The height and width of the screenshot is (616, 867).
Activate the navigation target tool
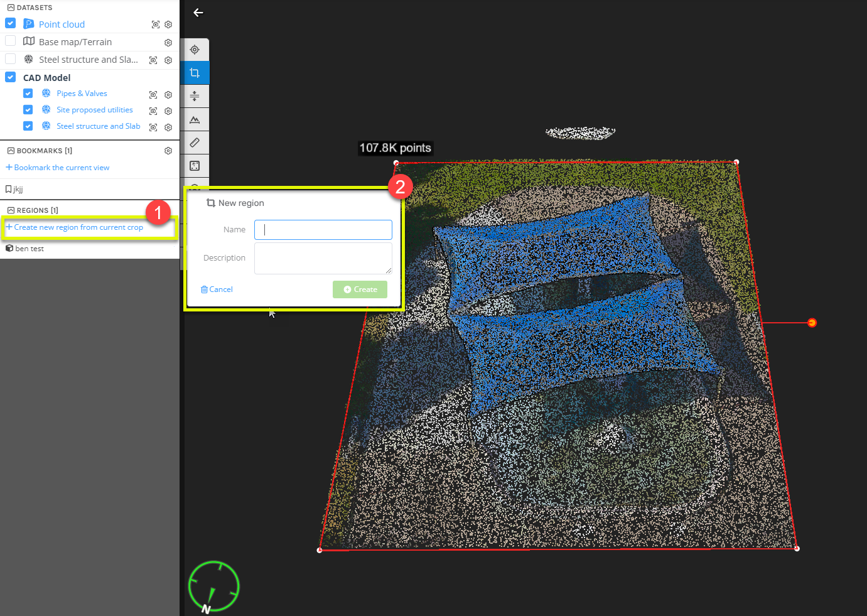tap(195, 49)
